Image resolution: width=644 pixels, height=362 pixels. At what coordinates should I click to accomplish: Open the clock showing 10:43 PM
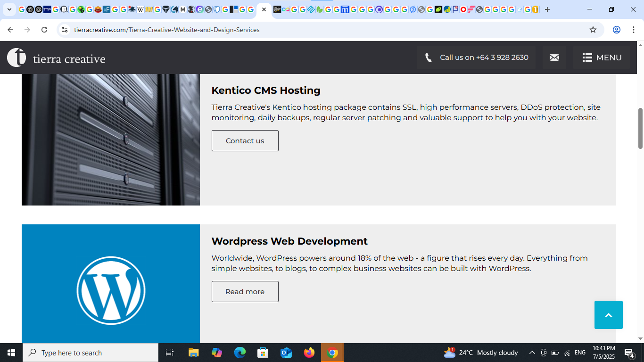(x=604, y=353)
